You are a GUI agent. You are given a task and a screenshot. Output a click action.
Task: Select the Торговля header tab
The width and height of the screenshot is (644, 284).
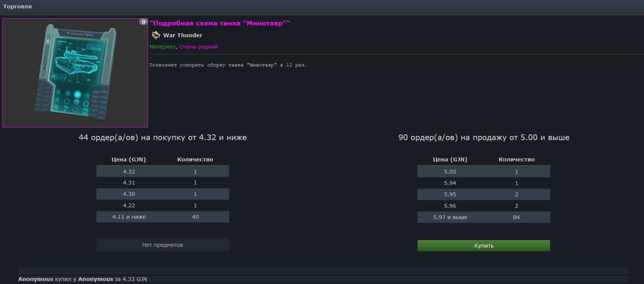18,7
